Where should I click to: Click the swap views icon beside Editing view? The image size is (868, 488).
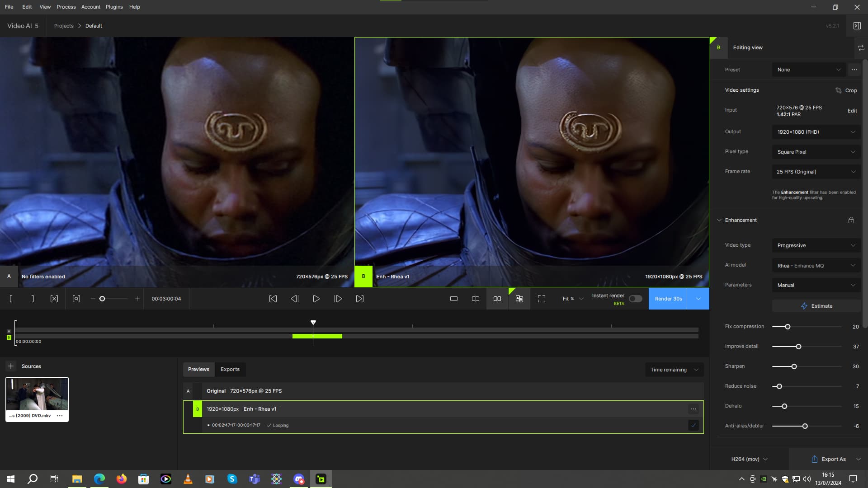[861, 47]
